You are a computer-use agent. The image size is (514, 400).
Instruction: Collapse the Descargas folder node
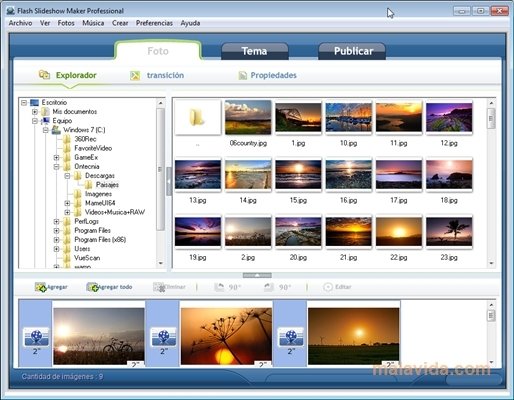(x=67, y=176)
